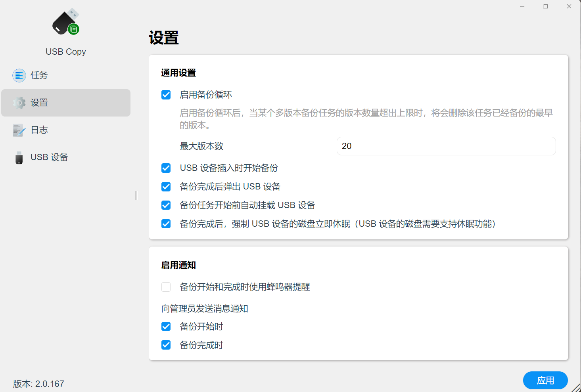581x392 pixels.
Task: Click the sidebar splitter handle
Action: click(136, 195)
